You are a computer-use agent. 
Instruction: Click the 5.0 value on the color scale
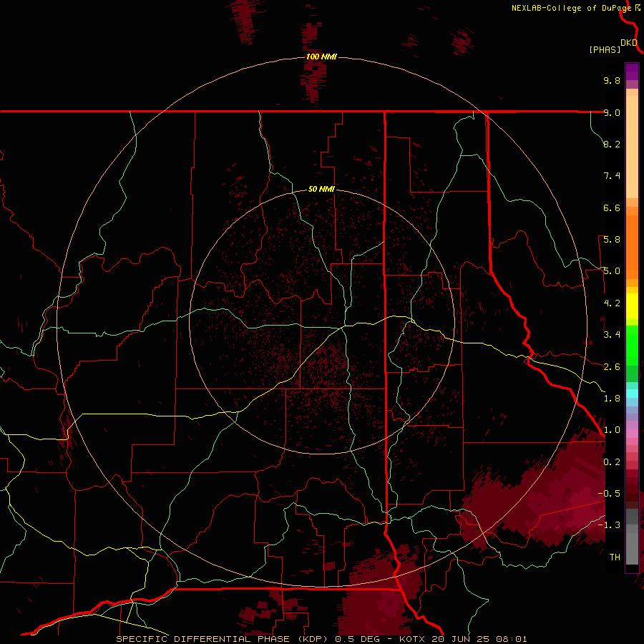click(612, 271)
